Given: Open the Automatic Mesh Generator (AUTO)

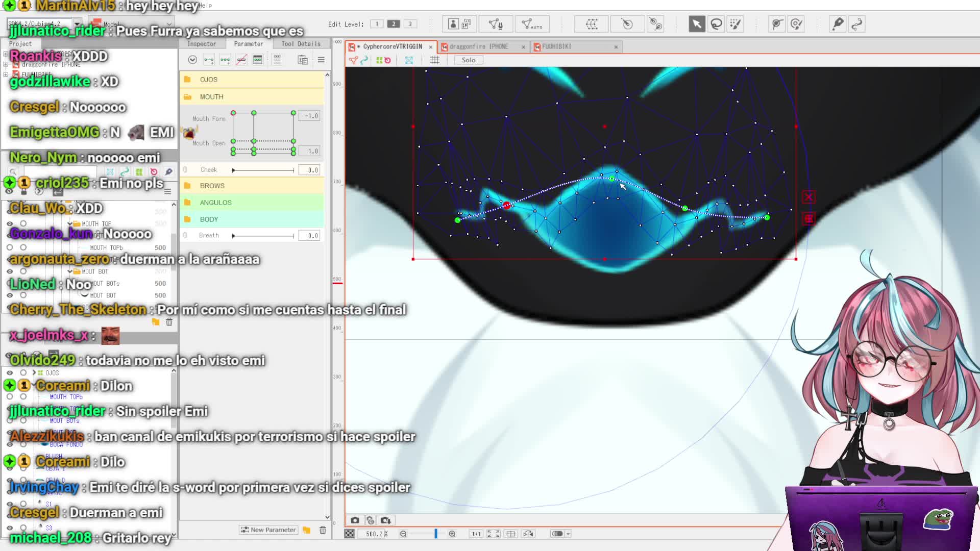Looking at the screenshot, I should (532, 24).
